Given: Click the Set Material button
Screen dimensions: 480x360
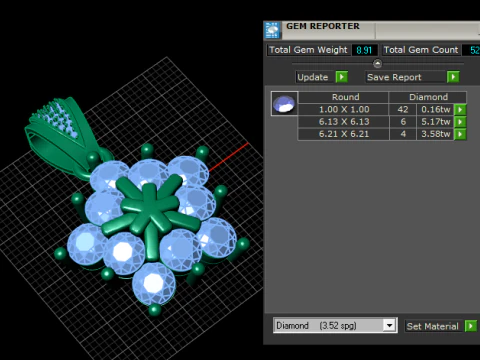Looking at the screenshot, I should click(434, 326).
